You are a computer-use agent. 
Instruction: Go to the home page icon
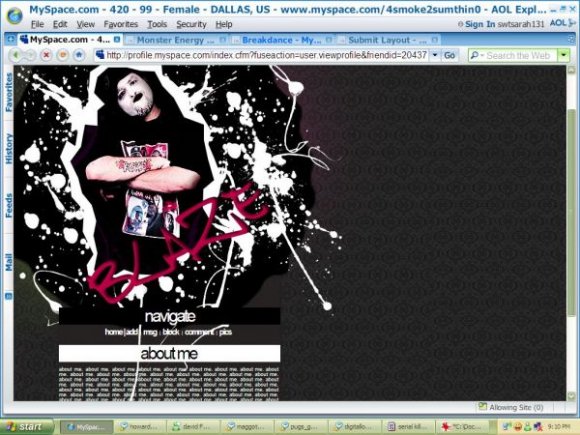point(79,55)
